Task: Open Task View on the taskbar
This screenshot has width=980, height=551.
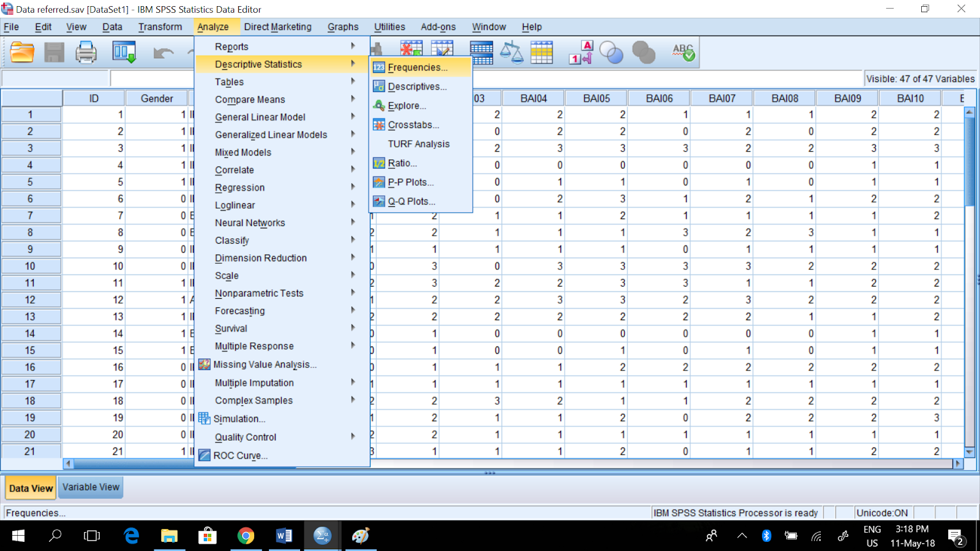Action: pos(92,536)
